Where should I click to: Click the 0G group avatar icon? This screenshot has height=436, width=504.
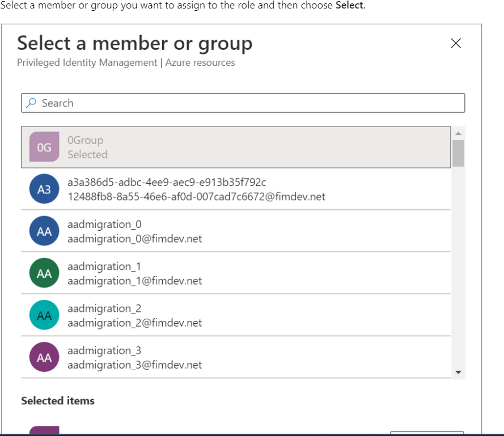[44, 147]
